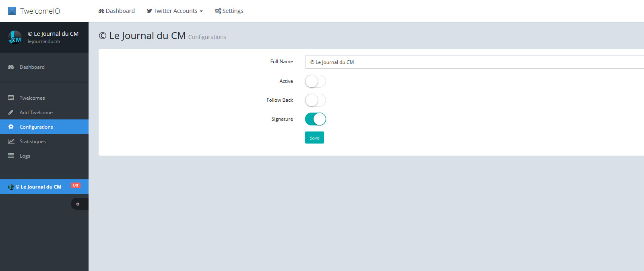The image size is (644, 271).
Task: Click the Signature label
Action: point(282,119)
